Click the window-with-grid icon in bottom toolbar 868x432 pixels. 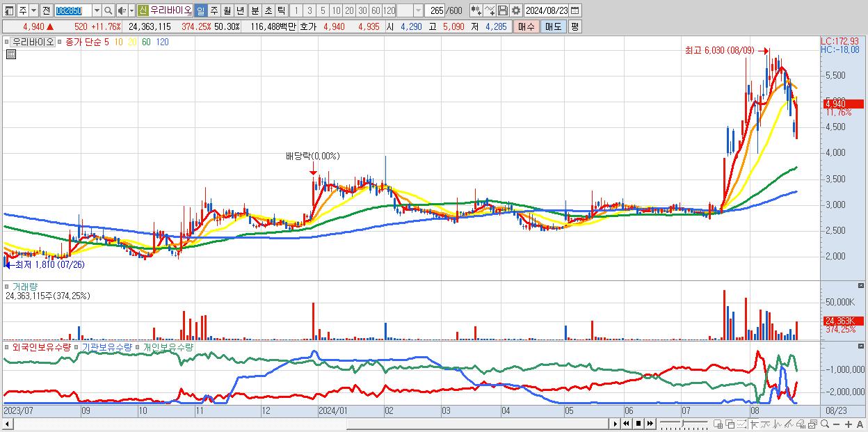(x=718, y=424)
